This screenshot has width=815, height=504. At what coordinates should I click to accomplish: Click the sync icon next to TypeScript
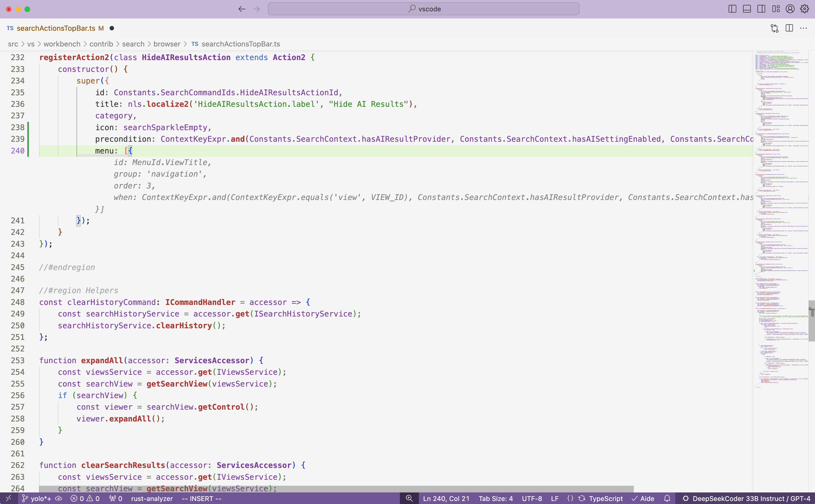click(582, 498)
